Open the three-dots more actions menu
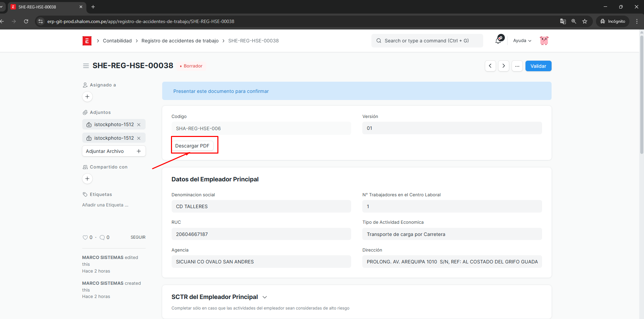 (517, 66)
